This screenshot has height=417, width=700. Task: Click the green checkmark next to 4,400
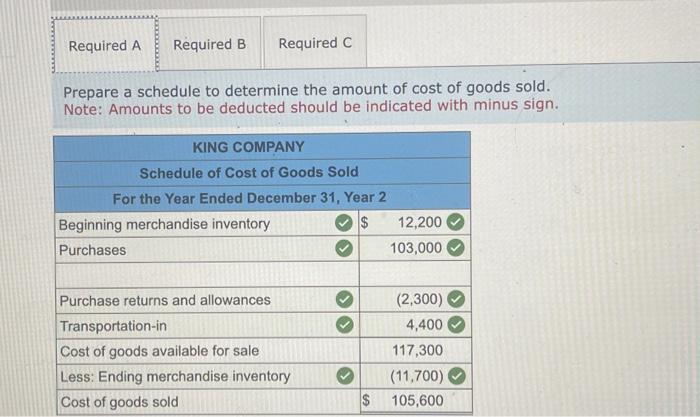(x=456, y=325)
